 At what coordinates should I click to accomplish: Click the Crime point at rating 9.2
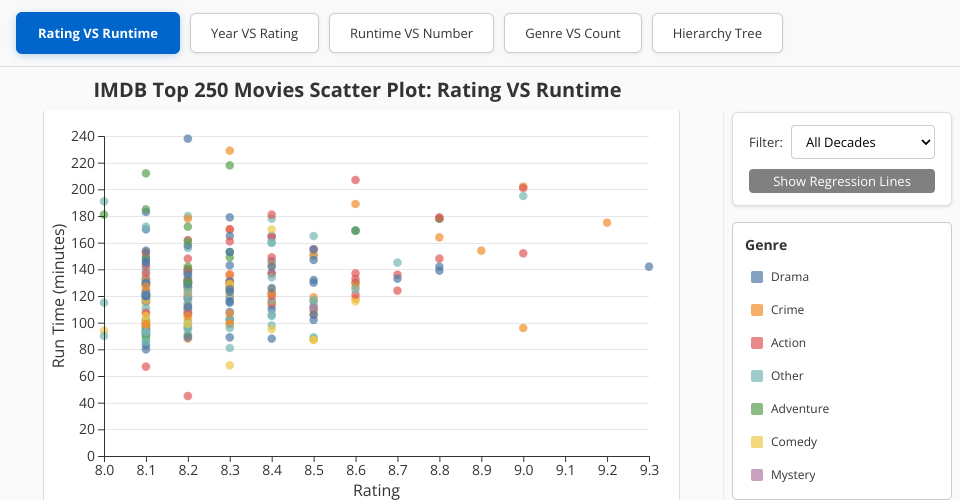[607, 223]
